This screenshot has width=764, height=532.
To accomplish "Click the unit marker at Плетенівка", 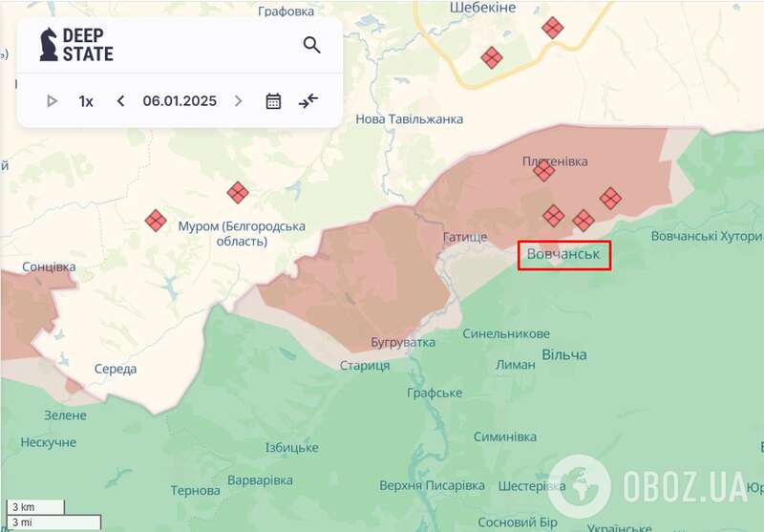I will pos(544,171).
